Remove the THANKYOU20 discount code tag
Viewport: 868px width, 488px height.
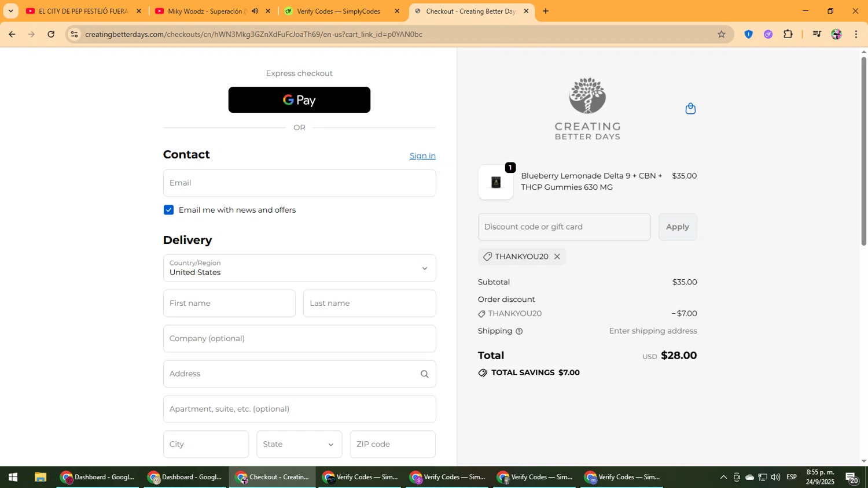(557, 257)
